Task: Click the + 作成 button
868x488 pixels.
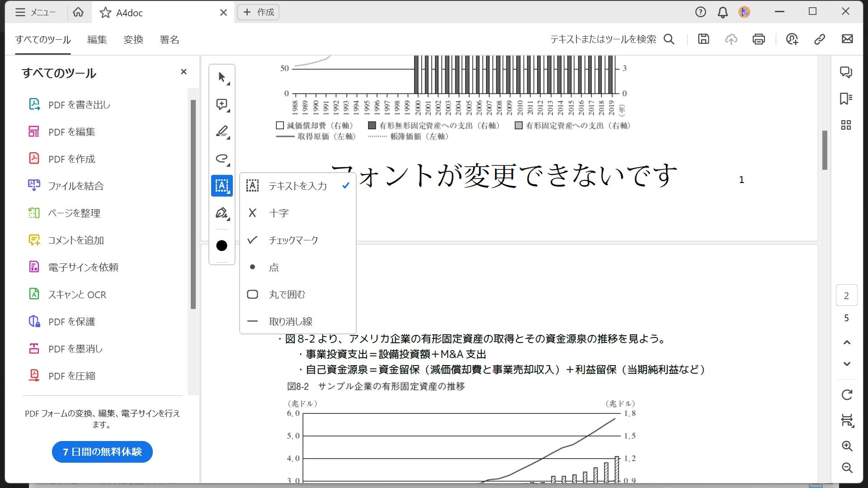Action: 258,12
